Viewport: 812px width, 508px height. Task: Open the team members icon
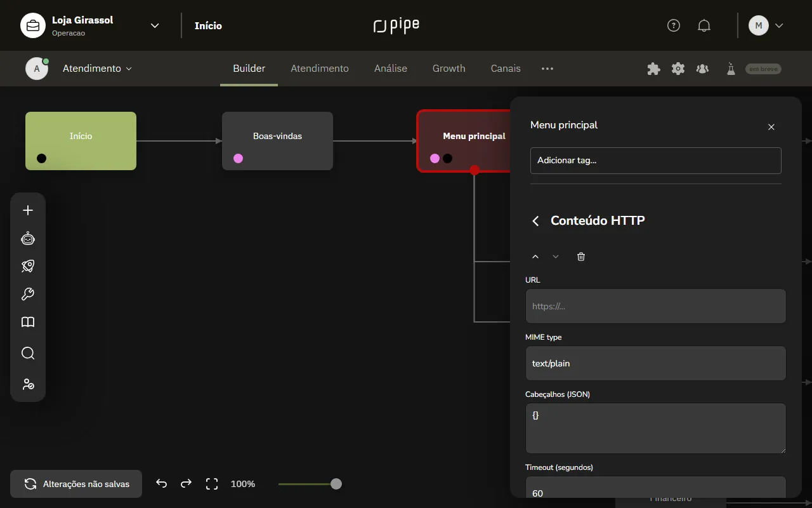coord(702,69)
